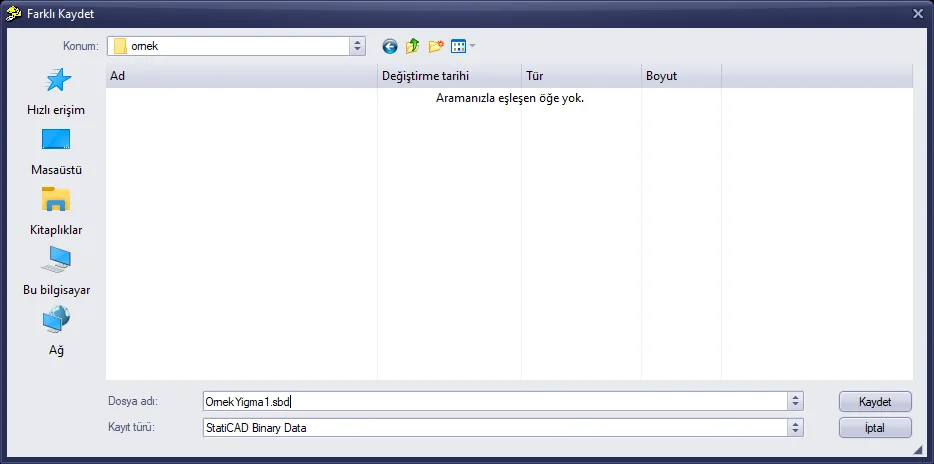Focus the Dosya adı filename field
Image resolution: width=934 pixels, height=464 pixels.
click(495, 401)
